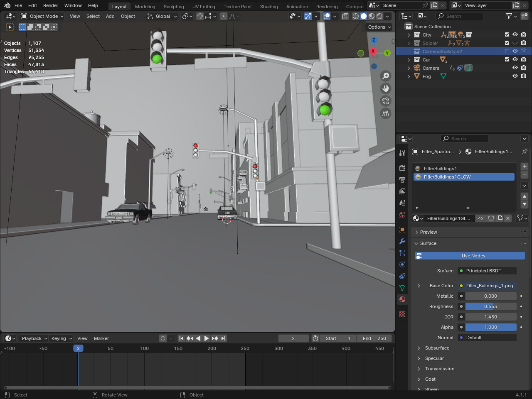The image size is (532, 399).
Task: Click the Roughness slider
Action: [x=490, y=306]
